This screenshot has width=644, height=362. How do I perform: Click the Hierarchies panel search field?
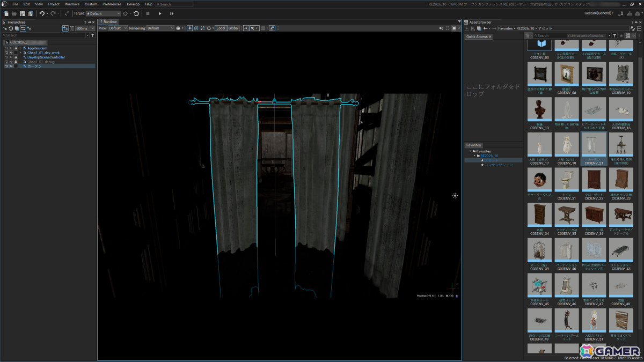44,35
